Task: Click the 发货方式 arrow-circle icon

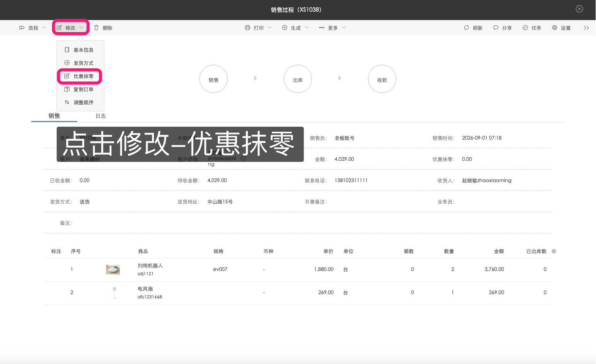Action: point(67,63)
